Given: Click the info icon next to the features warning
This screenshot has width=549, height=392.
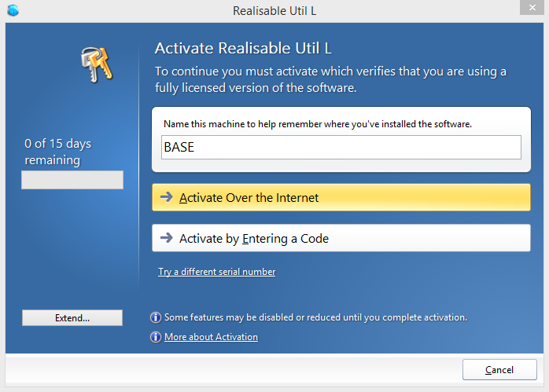Looking at the screenshot, I should (156, 317).
